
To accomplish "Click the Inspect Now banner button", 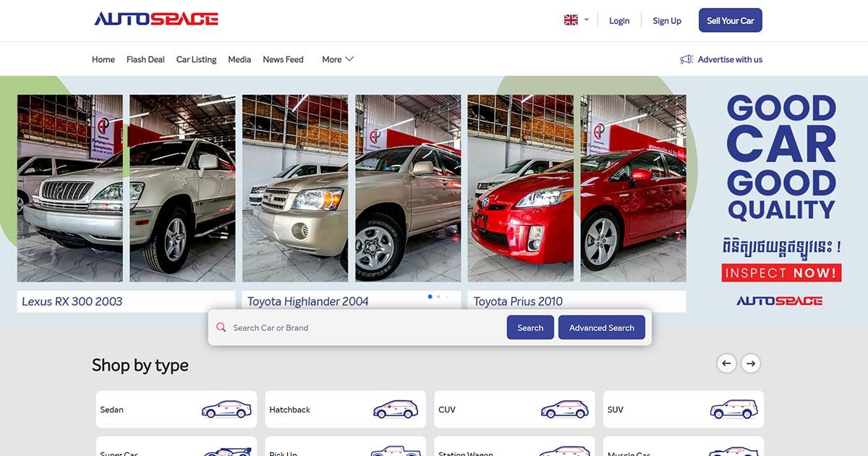I will (x=781, y=273).
